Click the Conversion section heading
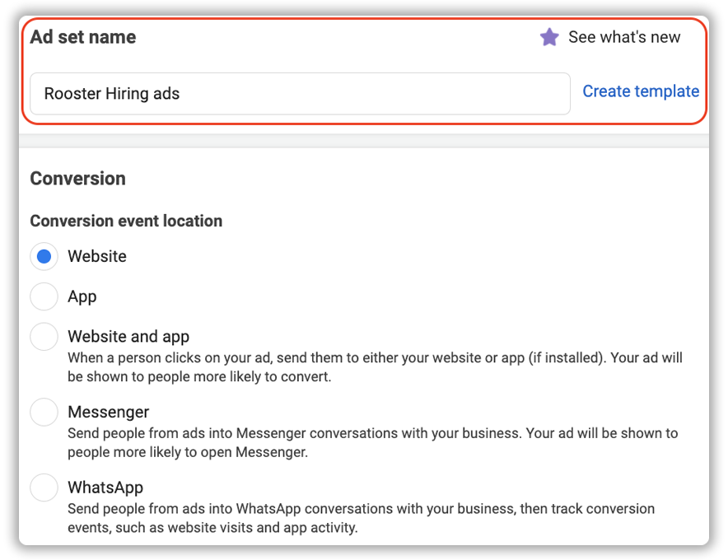This screenshot has height=560, width=728. coord(78,179)
